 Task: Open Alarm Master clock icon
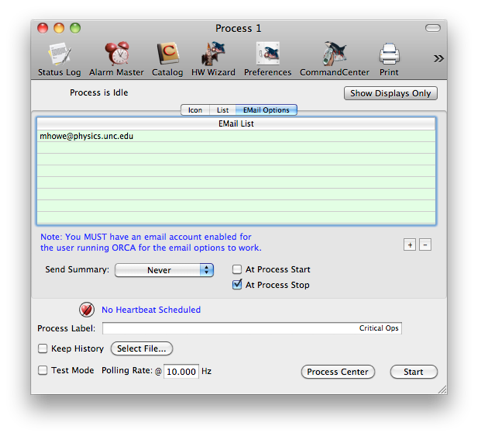117,53
